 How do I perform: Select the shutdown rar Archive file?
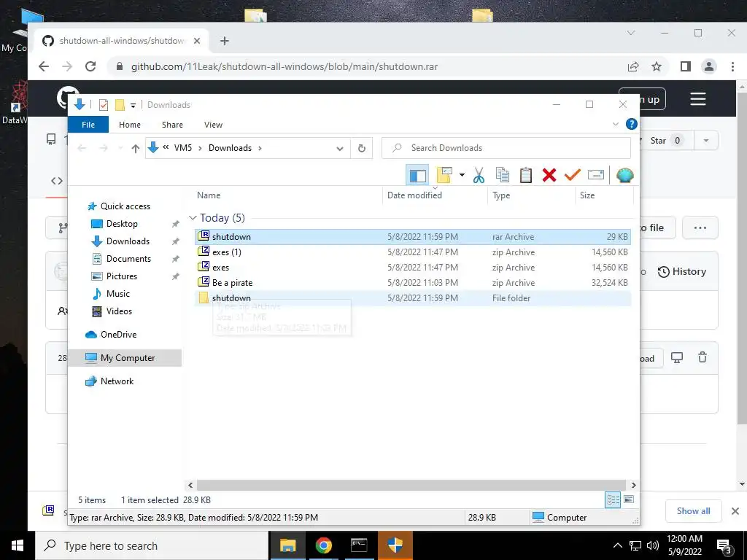(x=413, y=237)
